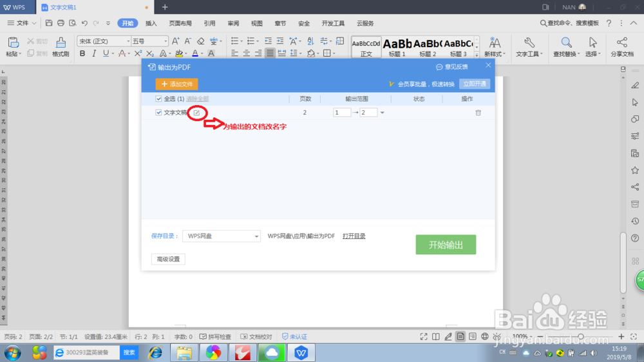
Task: Click the increase font size icon
Action: [175, 41]
